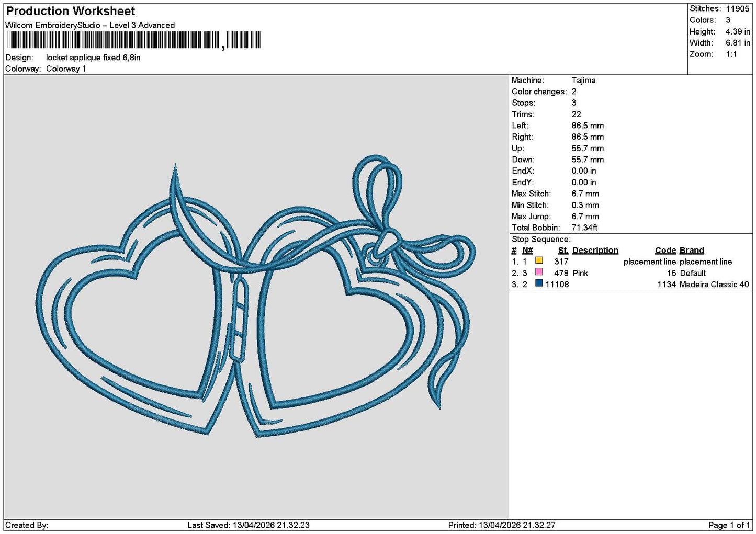Click the Zoom value 1:1

click(731, 54)
